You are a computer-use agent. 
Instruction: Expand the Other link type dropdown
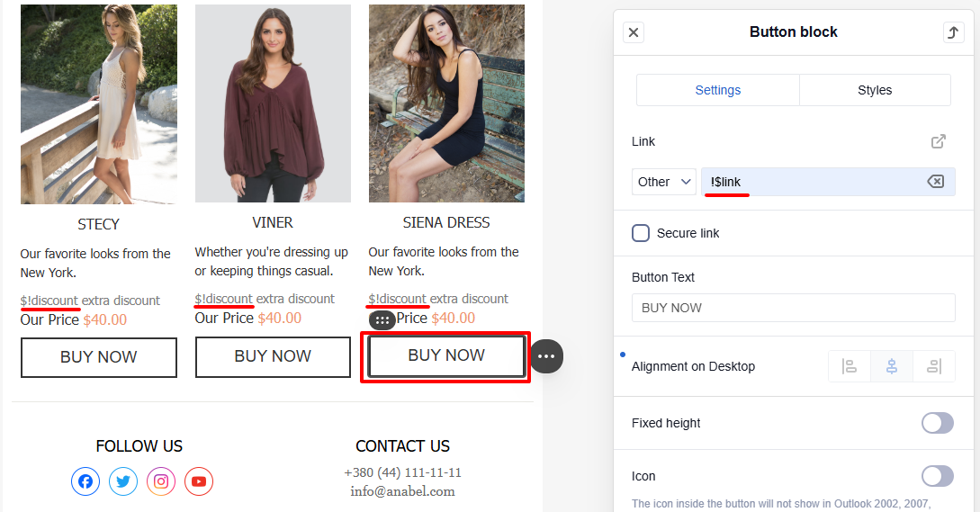(664, 182)
